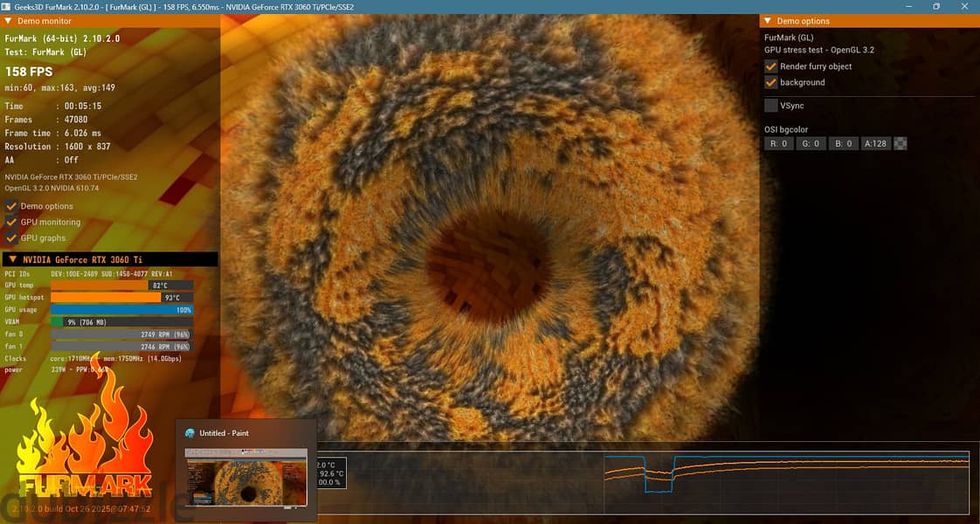Minimize the FurMark window
This screenshot has height=524, width=980.
[x=908, y=7]
